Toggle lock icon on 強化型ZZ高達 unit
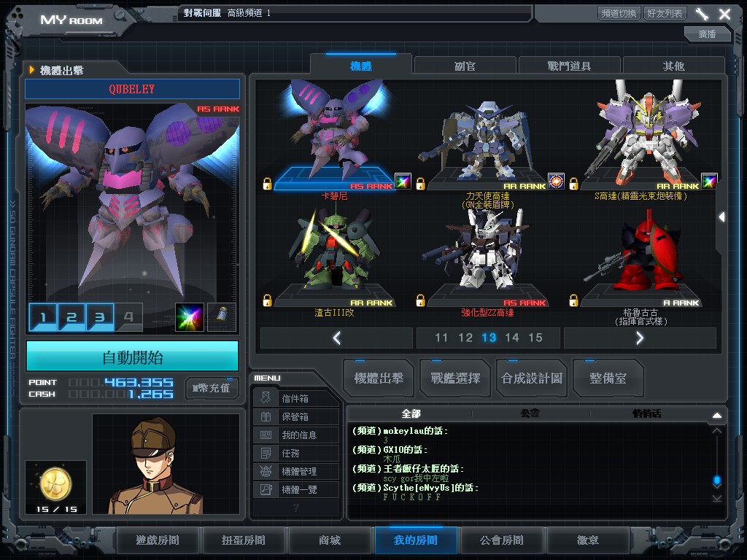 (x=420, y=300)
